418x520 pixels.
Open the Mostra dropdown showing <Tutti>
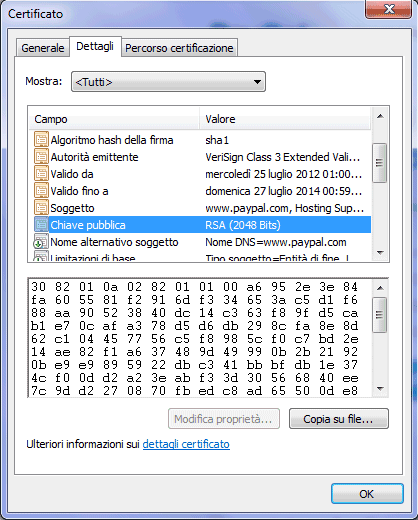168,82
